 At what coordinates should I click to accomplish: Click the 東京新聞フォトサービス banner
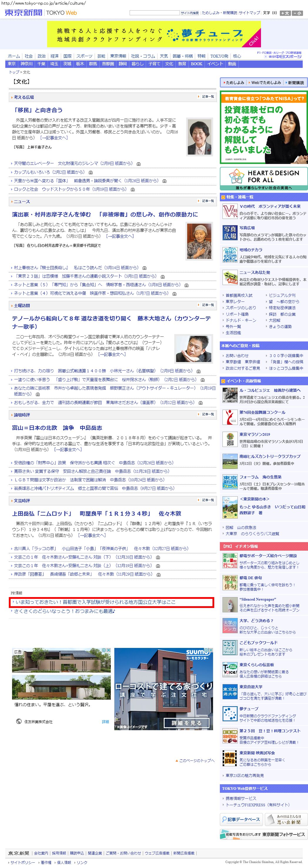(x=264, y=834)
